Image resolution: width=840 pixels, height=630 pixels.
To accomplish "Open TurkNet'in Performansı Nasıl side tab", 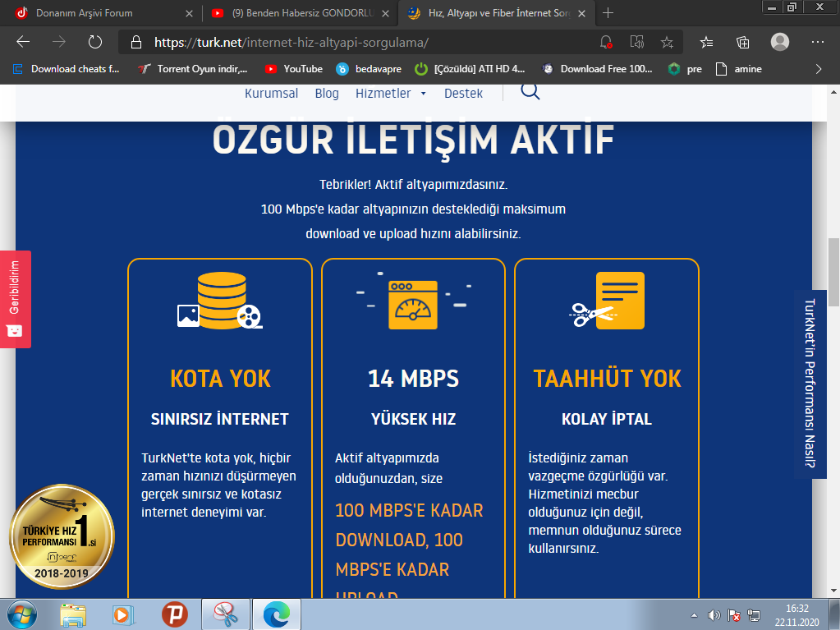I will click(x=810, y=384).
